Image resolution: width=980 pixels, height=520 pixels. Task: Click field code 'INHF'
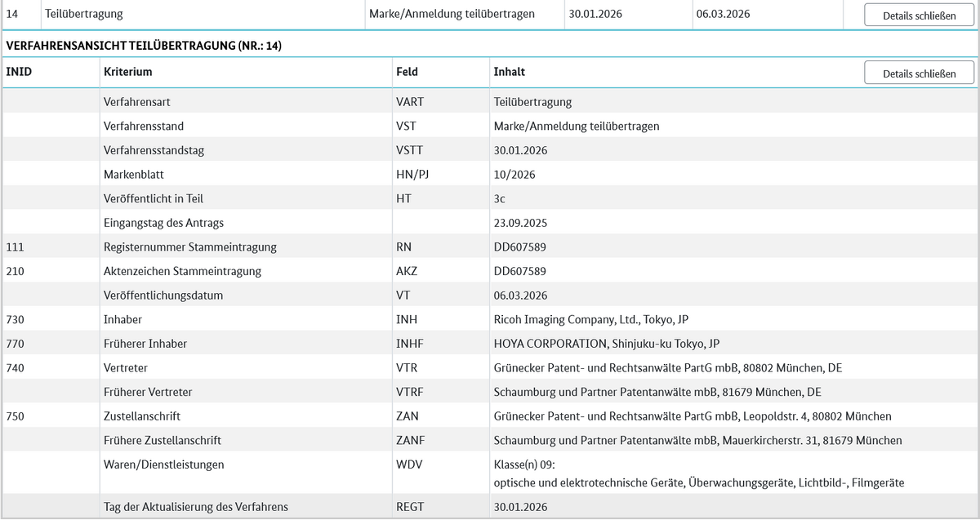tap(409, 344)
